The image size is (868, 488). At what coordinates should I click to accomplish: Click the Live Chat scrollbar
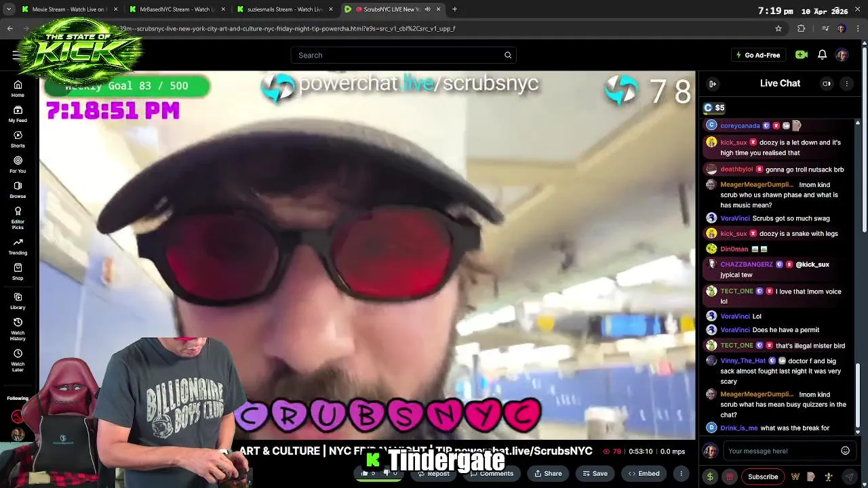click(858, 399)
